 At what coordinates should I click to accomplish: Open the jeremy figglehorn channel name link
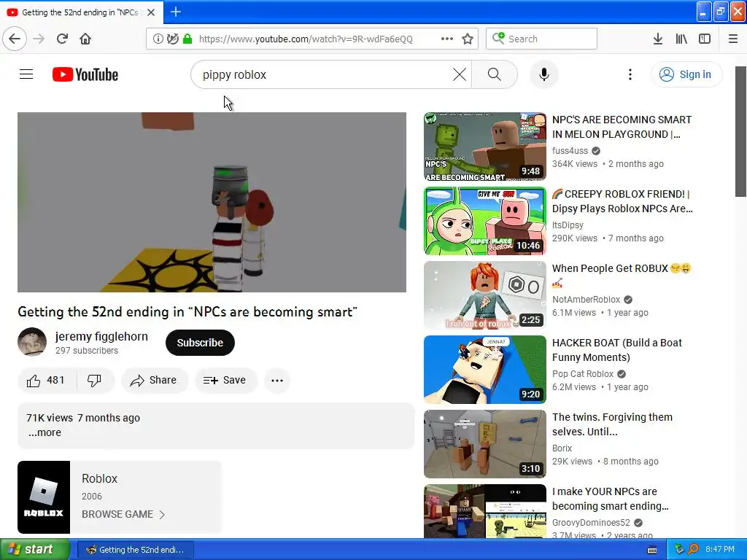[x=101, y=336]
